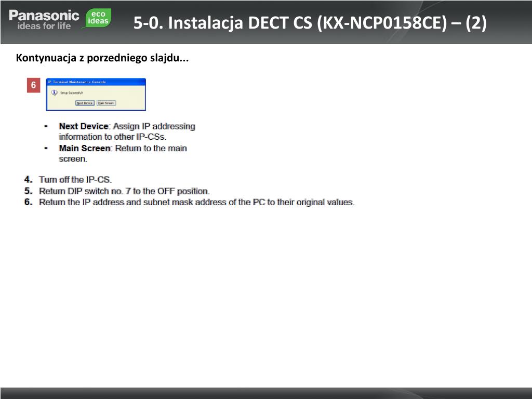Click step 4 Turn off the IP-CS
This screenshot has height=399, width=532.
68,179
